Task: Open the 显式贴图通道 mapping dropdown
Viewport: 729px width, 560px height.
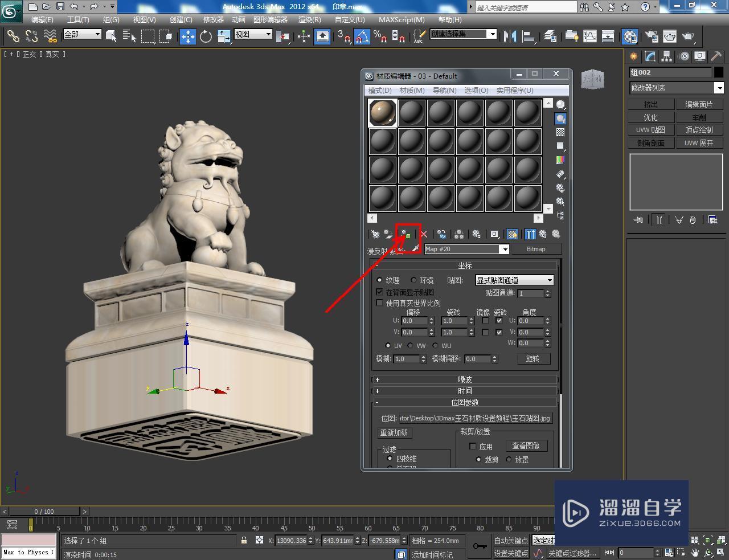Action: [x=514, y=280]
